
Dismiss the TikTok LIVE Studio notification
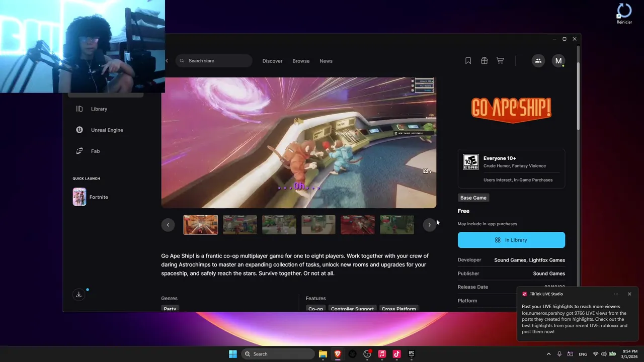(629, 294)
